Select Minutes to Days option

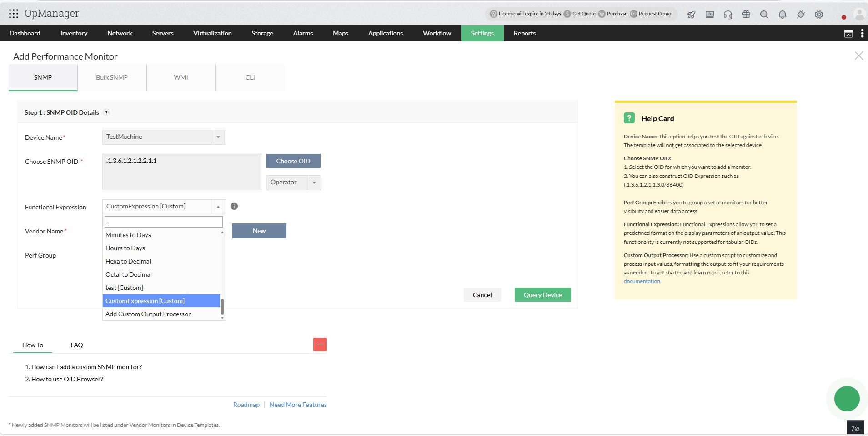click(x=161, y=235)
